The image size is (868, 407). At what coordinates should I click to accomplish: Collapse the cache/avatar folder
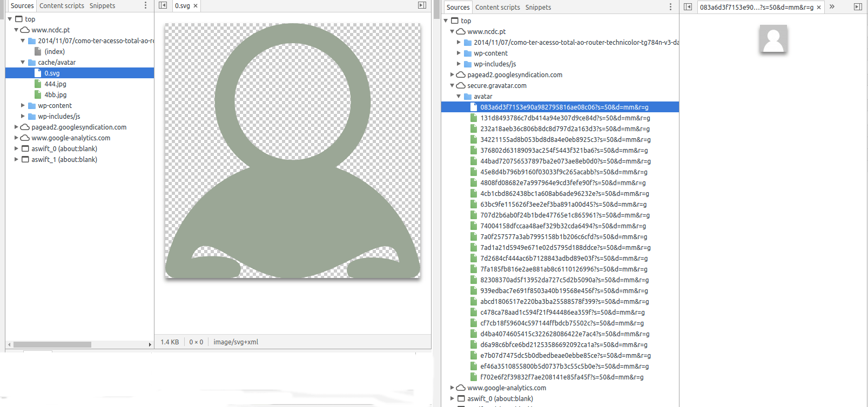tap(23, 62)
